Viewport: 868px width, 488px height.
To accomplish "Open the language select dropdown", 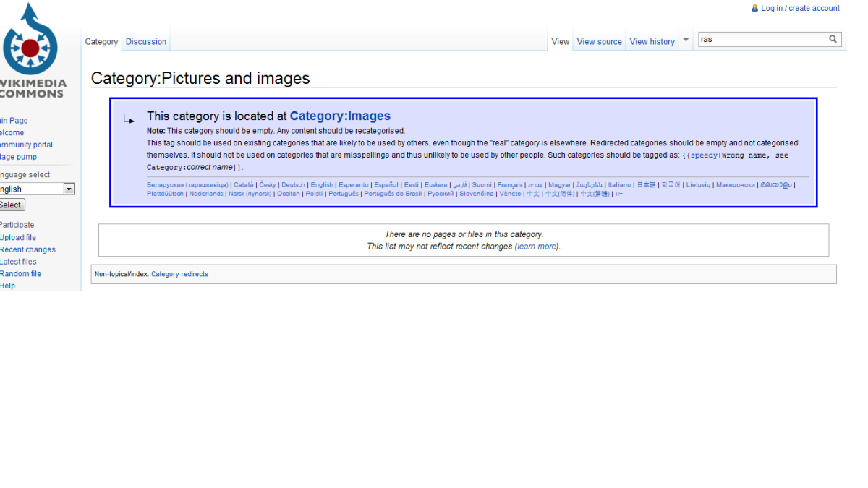I will pyautogui.click(x=69, y=189).
